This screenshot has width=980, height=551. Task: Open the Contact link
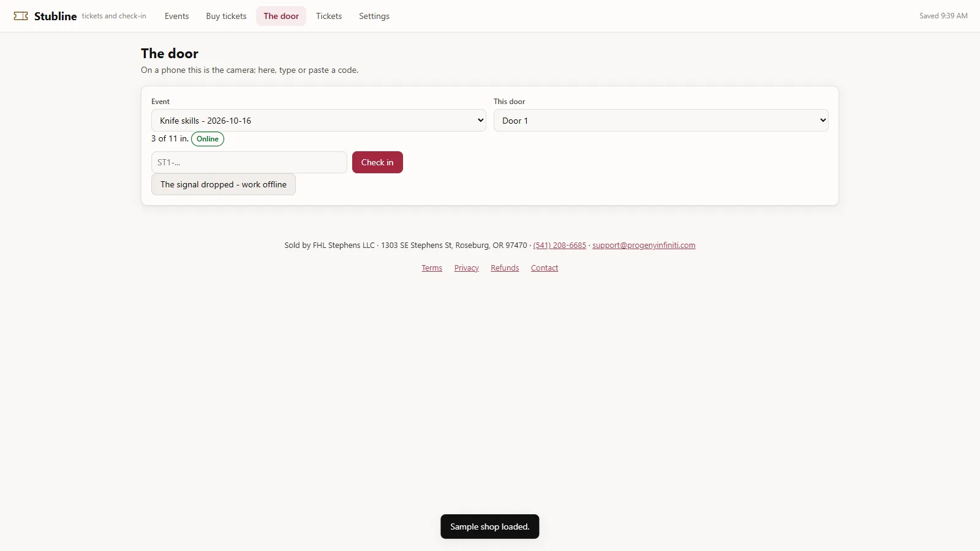(x=545, y=268)
